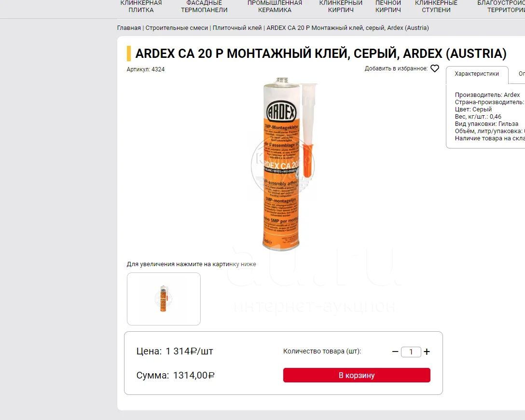Open Фасадные термопанели menu item
Image resolution: width=525 pixels, height=420 pixels.
pyautogui.click(x=204, y=6)
